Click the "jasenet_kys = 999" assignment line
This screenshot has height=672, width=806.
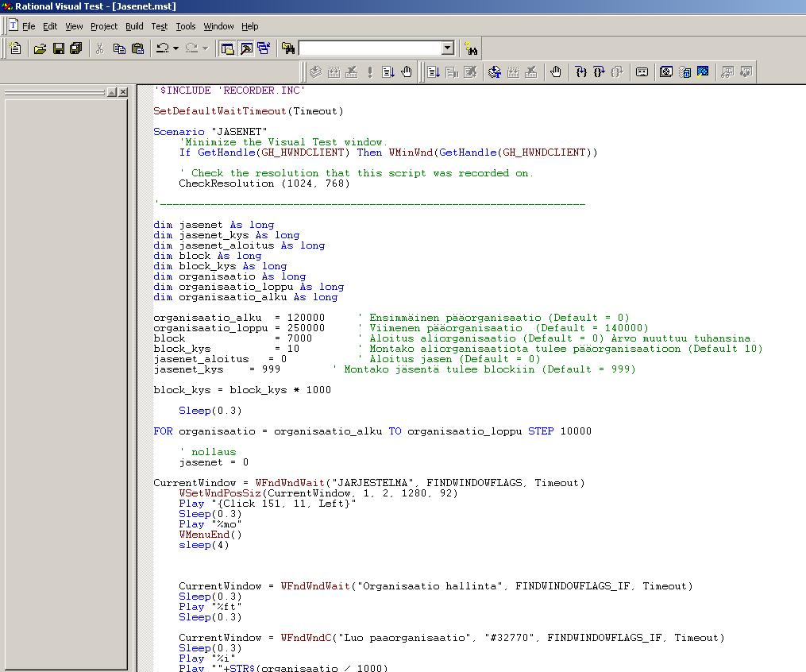pyautogui.click(x=217, y=369)
